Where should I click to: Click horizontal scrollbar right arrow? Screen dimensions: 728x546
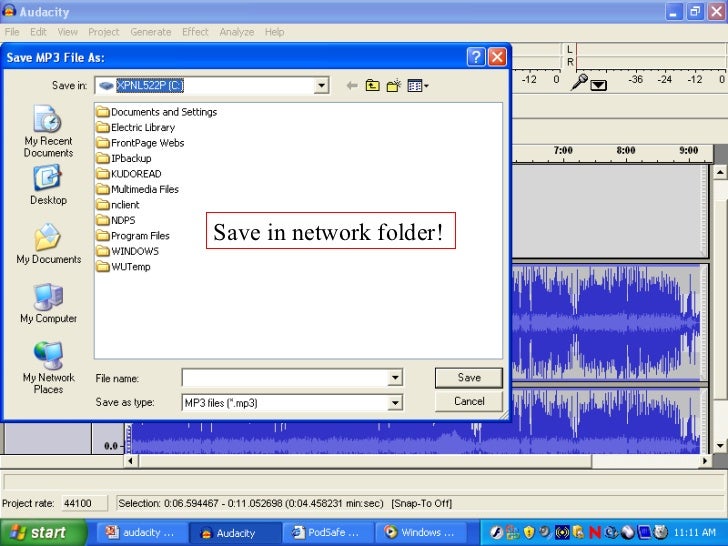tap(705, 461)
